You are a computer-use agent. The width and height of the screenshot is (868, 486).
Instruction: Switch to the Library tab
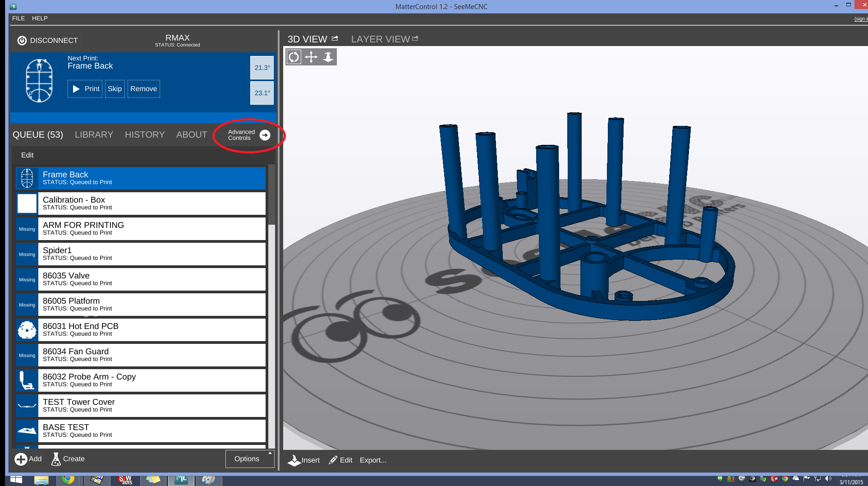pyautogui.click(x=94, y=135)
